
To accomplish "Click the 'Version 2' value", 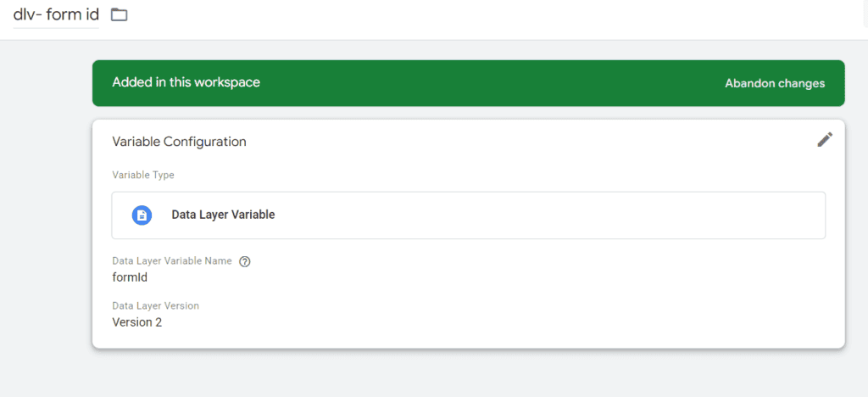I will click(136, 322).
